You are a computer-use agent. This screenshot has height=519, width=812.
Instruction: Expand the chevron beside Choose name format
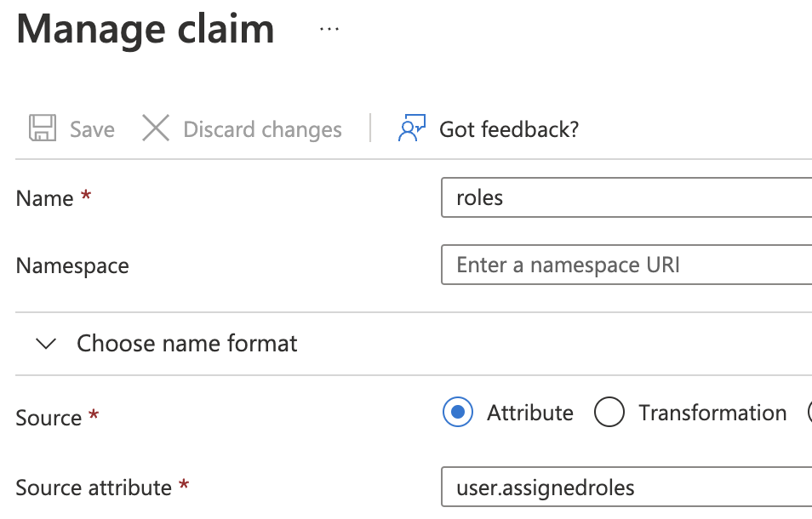click(46, 344)
